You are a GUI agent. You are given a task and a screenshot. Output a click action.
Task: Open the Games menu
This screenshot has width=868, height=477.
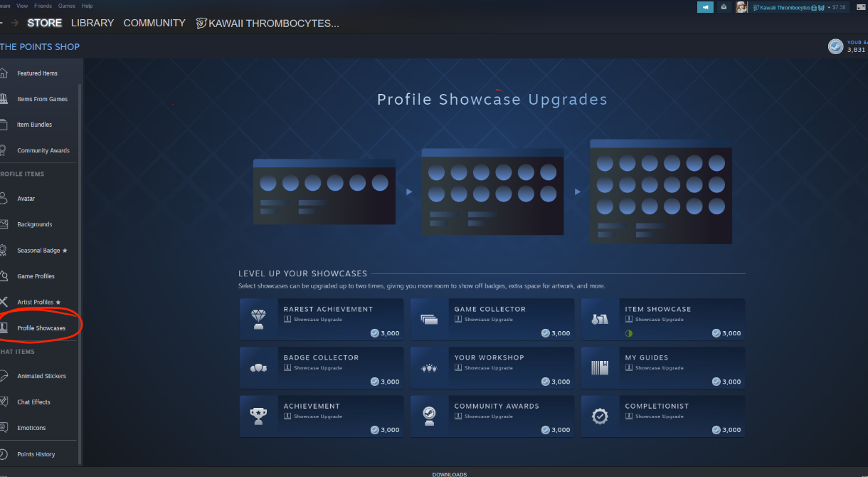(67, 6)
